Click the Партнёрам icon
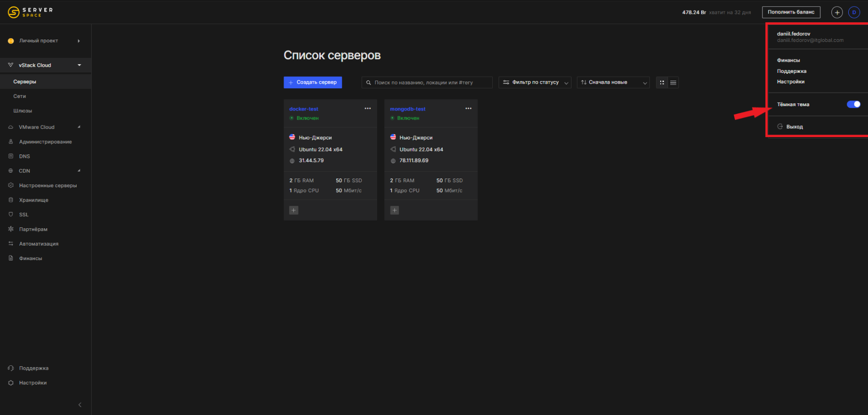The height and width of the screenshot is (415, 868). tap(11, 229)
